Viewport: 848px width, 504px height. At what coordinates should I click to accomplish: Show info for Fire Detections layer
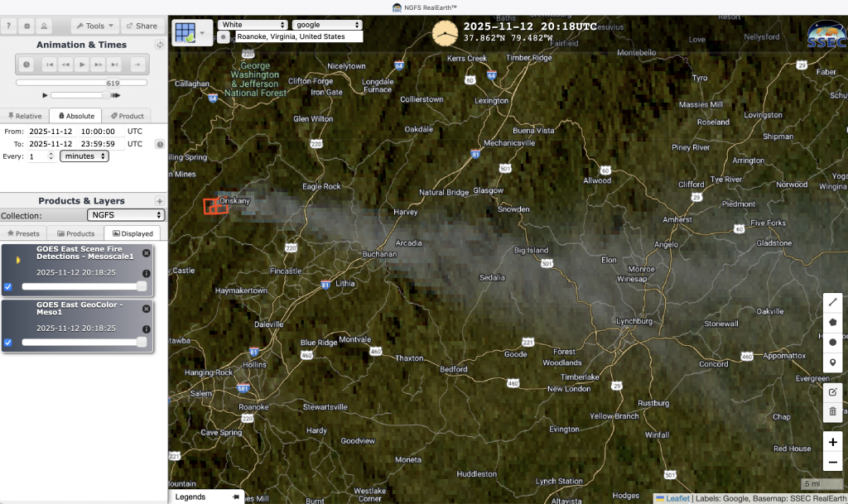(147, 273)
